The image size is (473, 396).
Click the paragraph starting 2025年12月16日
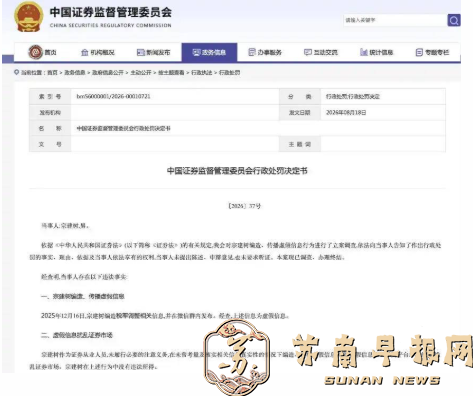(x=165, y=315)
